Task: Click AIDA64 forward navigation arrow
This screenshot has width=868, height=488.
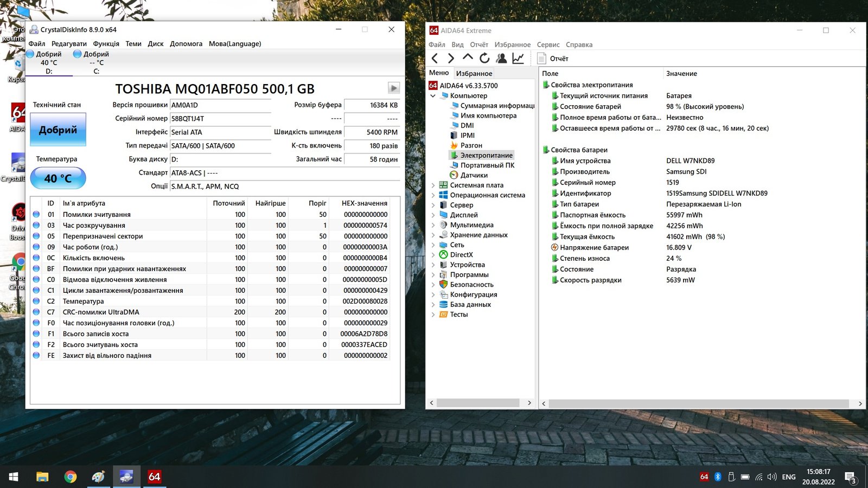Action: point(451,58)
